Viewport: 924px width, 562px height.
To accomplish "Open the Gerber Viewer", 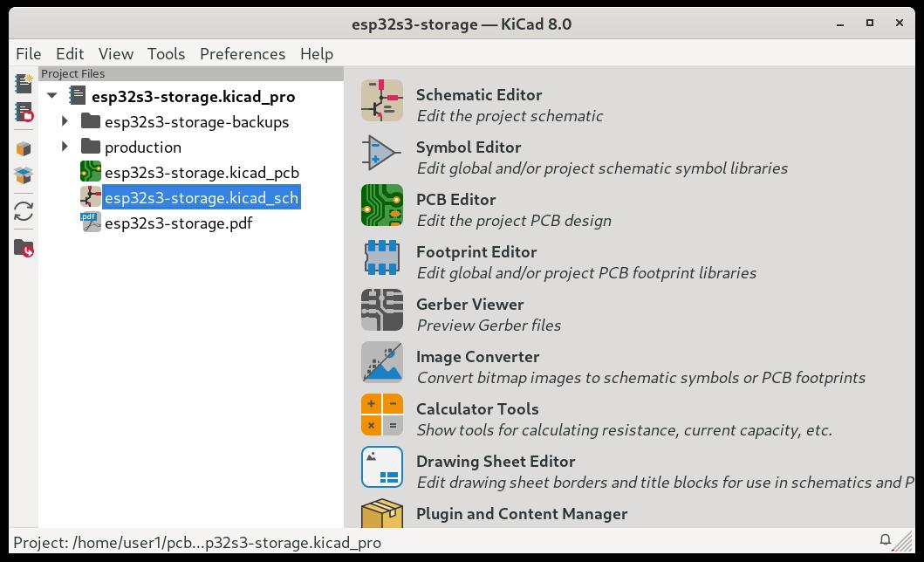I will coord(382,311).
